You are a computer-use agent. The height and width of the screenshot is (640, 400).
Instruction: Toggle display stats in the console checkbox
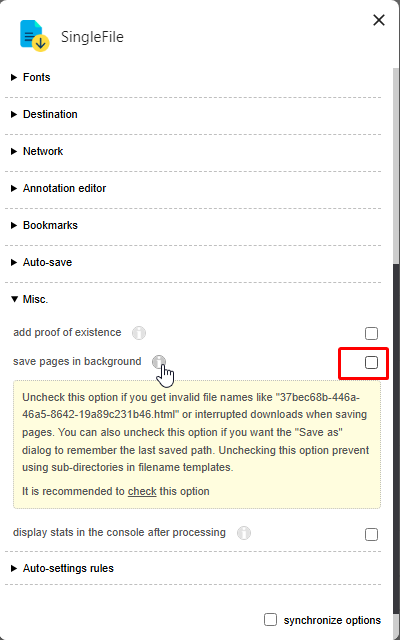pyautogui.click(x=371, y=534)
